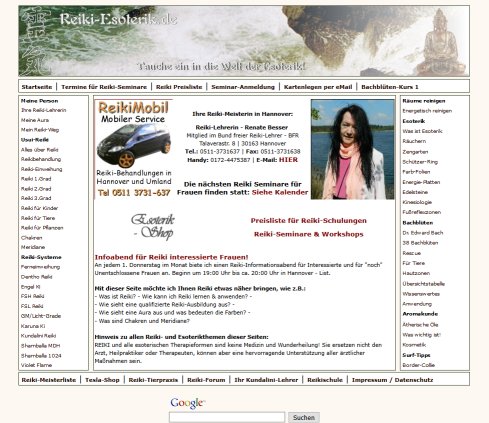Open Ihre Reiki-Lehrerin in left sidebar
Image resolution: width=489 pixels, height=423 pixels.
point(44,110)
